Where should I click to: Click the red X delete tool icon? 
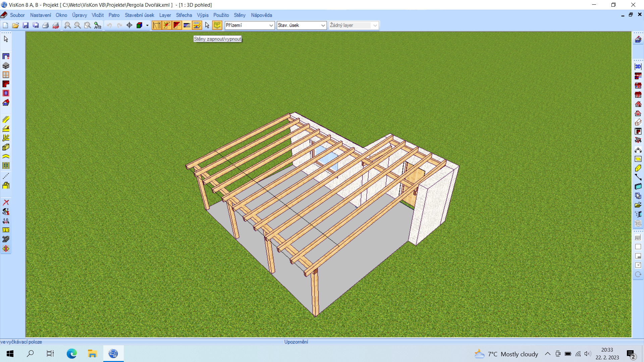6,202
